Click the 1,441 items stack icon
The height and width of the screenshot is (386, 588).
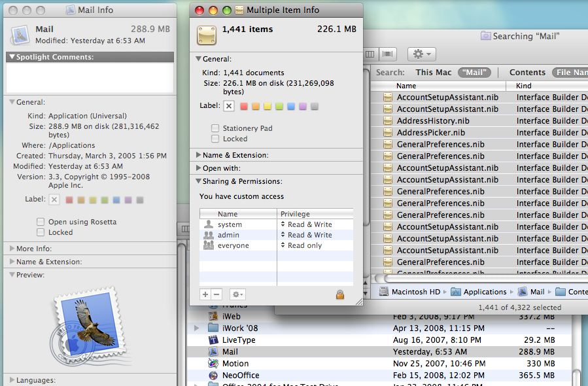pos(207,35)
